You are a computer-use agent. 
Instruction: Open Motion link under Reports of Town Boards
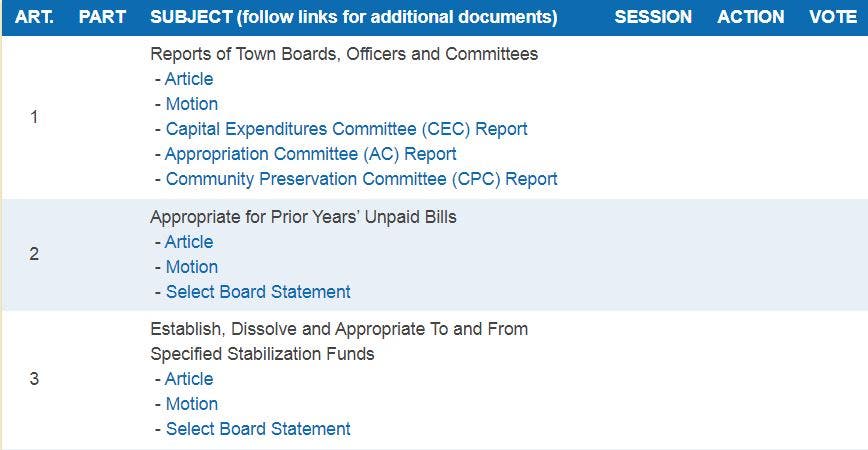coord(191,104)
